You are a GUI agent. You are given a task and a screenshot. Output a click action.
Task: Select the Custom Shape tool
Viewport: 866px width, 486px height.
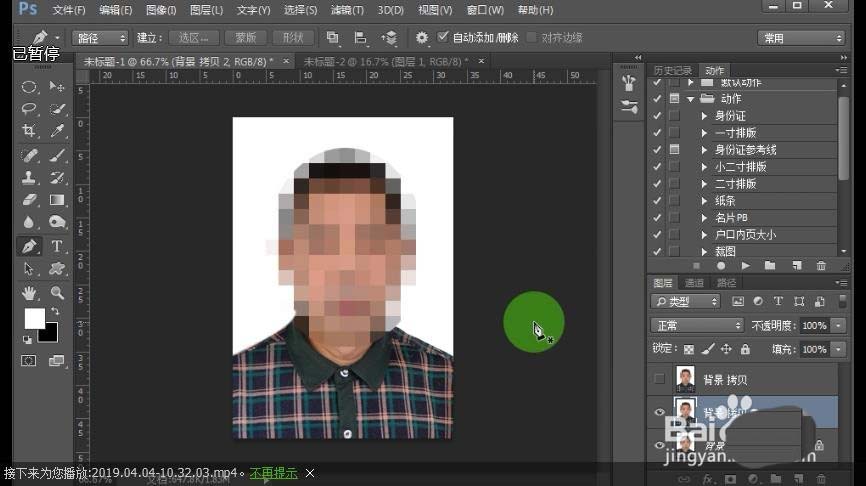coord(57,269)
